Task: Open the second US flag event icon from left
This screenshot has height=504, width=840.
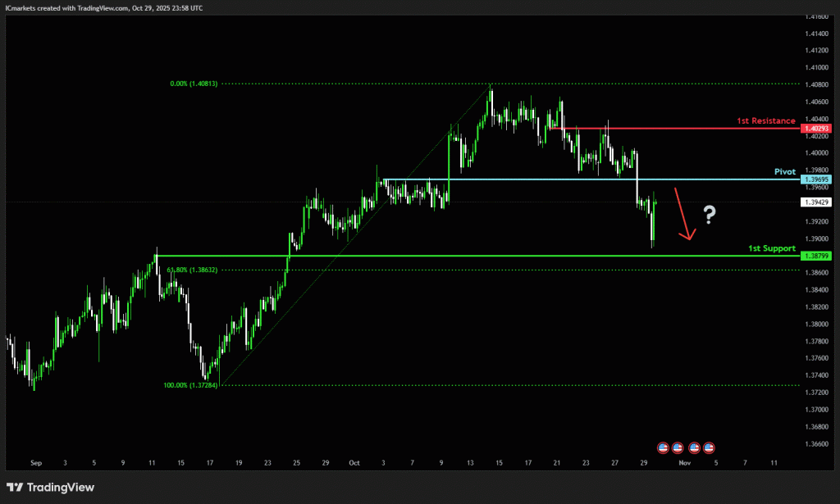Action: coord(677,447)
